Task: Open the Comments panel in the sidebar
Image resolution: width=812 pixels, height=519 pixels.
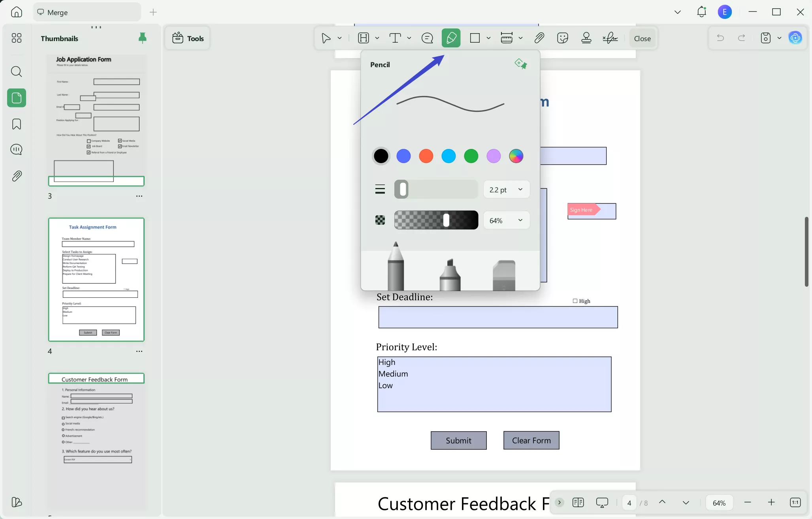Action: 16,149
